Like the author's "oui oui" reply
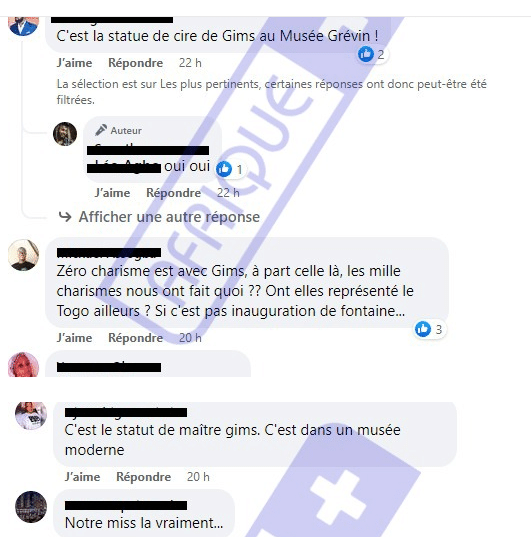 pos(112,193)
